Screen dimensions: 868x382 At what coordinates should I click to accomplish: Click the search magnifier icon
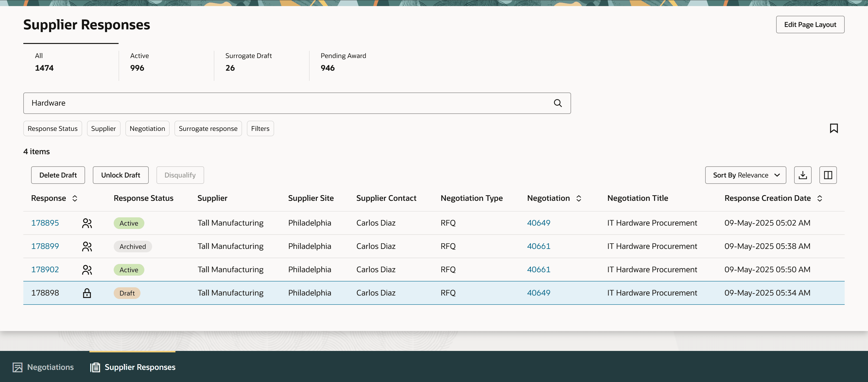click(558, 103)
